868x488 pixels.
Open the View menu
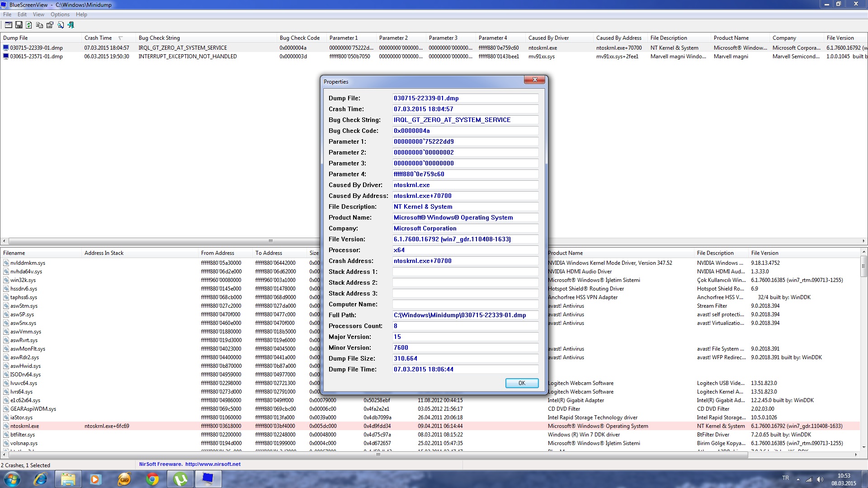38,14
